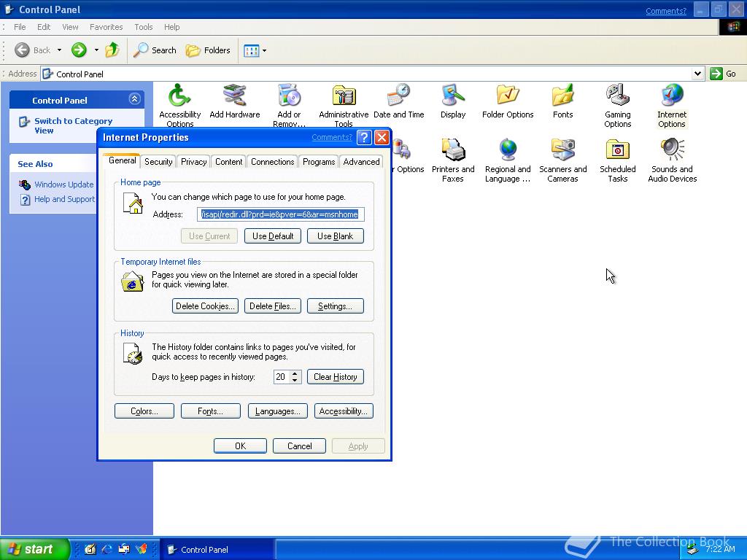
Task: Click Use Blank home page button
Action: coord(336,236)
